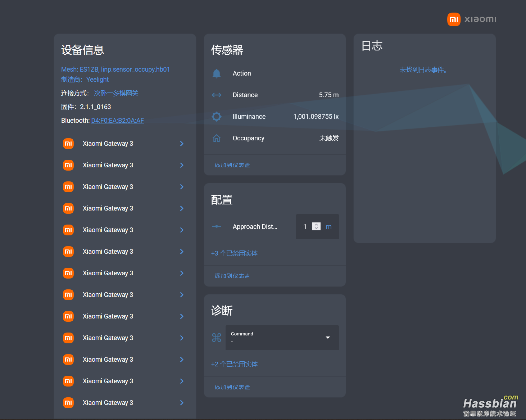Click the chevron on the topmost Xiaomi Gateway 3
This screenshot has width=526, height=420.
pyautogui.click(x=182, y=144)
